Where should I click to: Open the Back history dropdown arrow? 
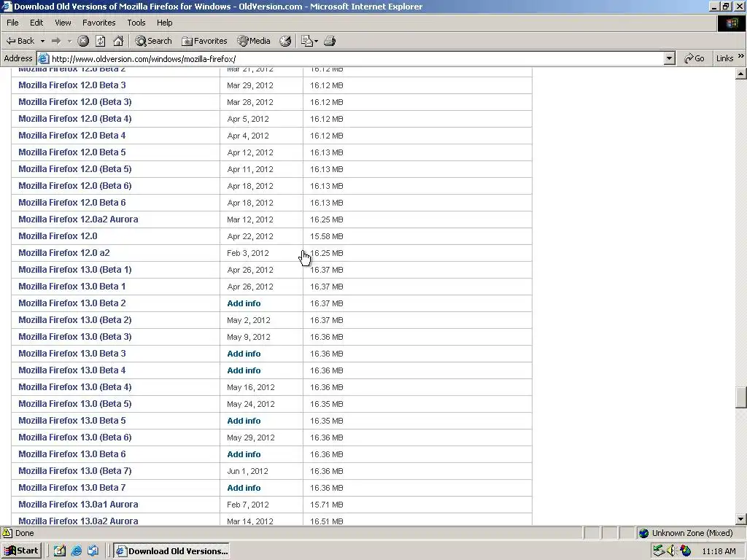click(42, 41)
